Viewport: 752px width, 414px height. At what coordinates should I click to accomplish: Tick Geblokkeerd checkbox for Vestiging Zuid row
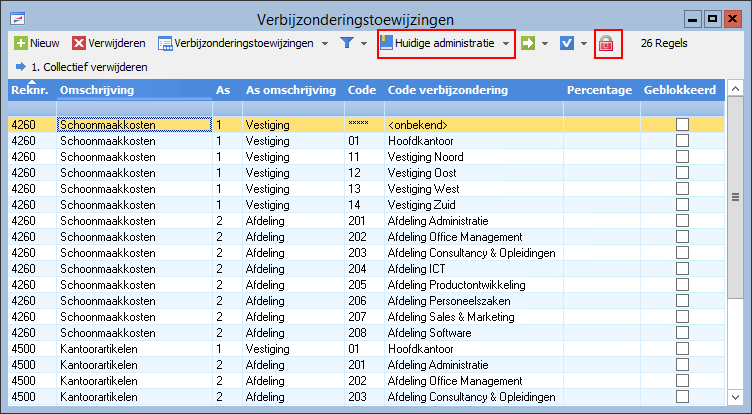(682, 205)
